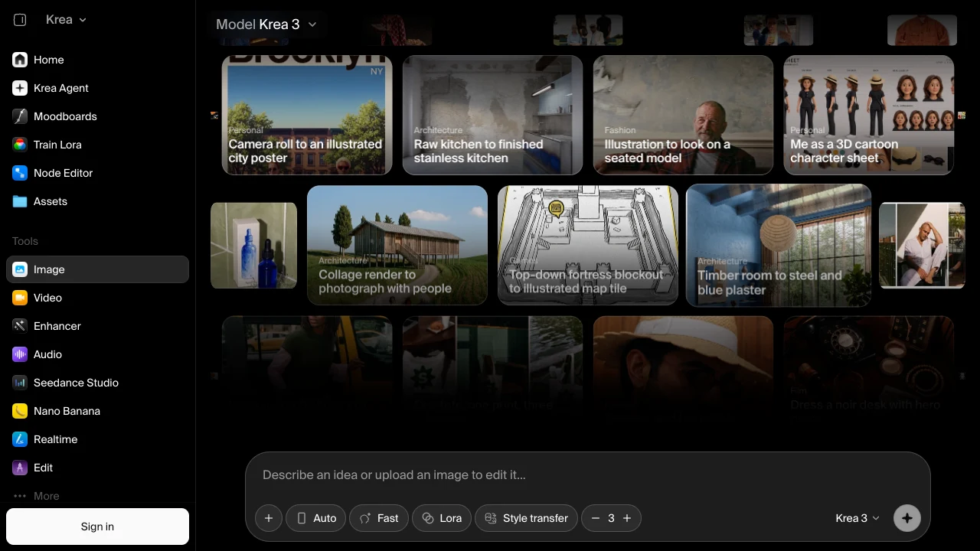Go to Node Editor label

[x=63, y=173]
